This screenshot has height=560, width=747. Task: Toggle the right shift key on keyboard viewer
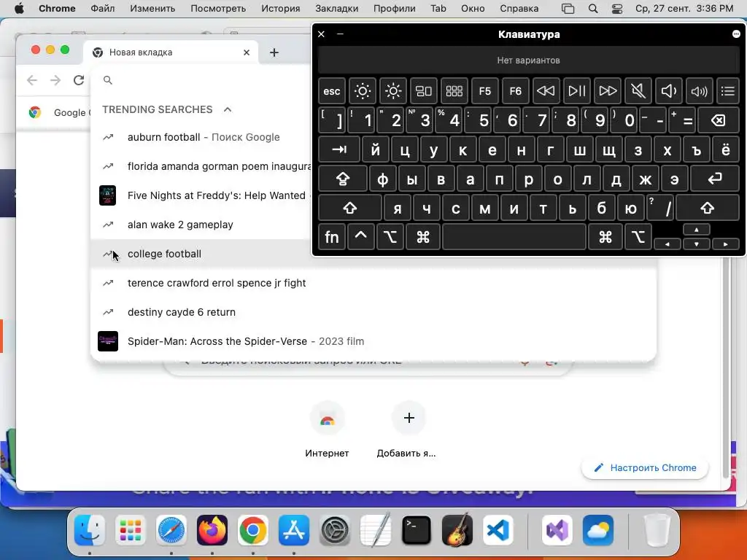[x=708, y=208]
